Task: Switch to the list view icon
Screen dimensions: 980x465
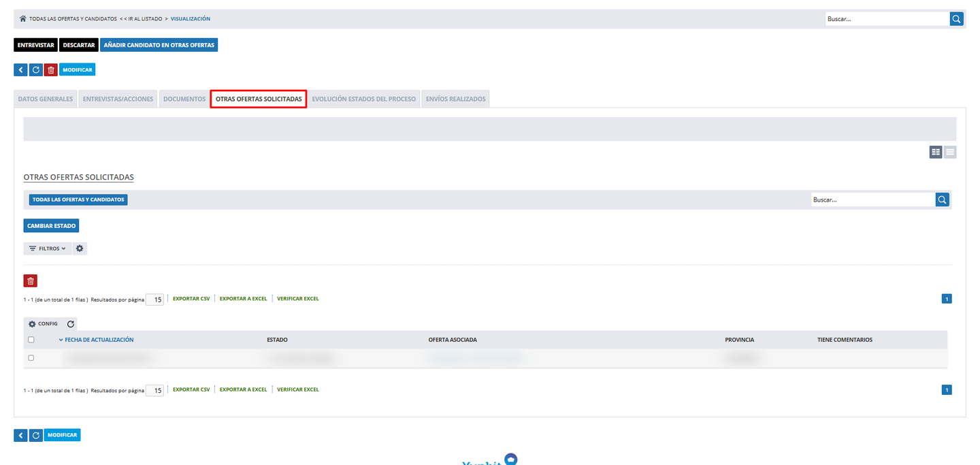Action: (x=950, y=153)
